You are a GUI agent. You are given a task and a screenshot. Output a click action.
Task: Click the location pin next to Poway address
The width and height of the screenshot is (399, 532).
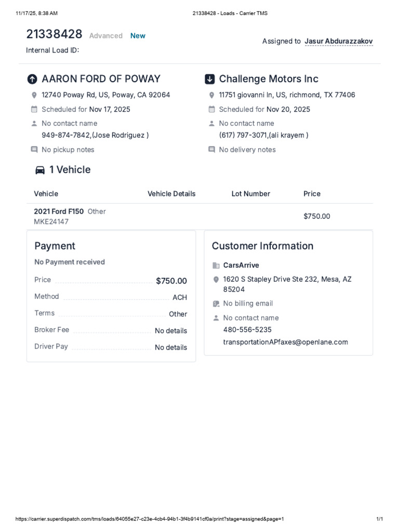coord(34,95)
